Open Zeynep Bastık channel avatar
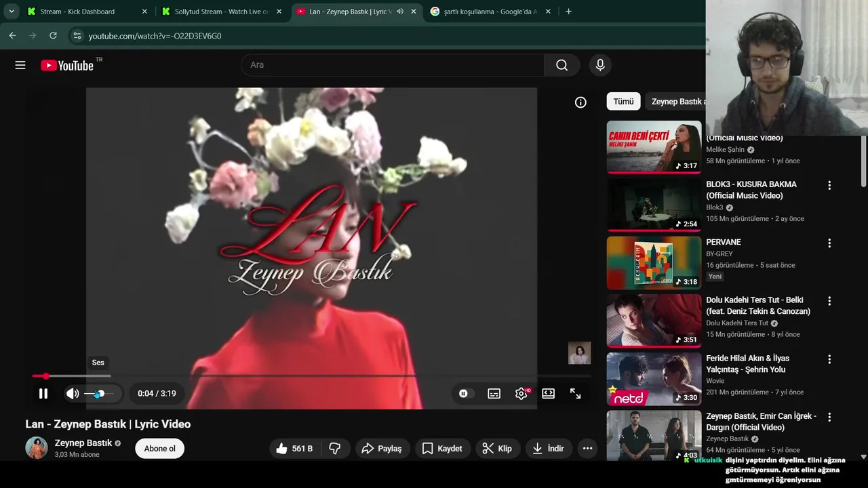 (37, 448)
